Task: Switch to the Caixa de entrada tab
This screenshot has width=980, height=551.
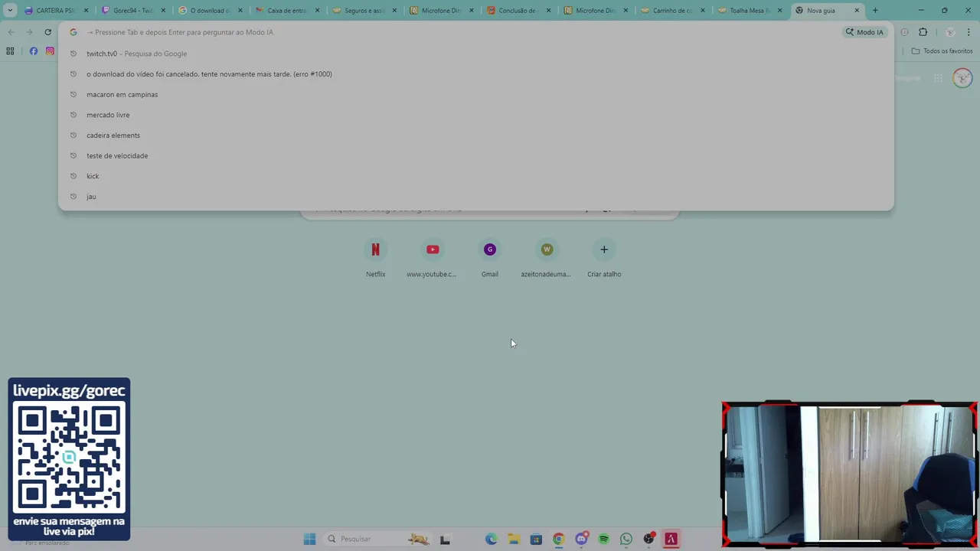Action: point(287,11)
